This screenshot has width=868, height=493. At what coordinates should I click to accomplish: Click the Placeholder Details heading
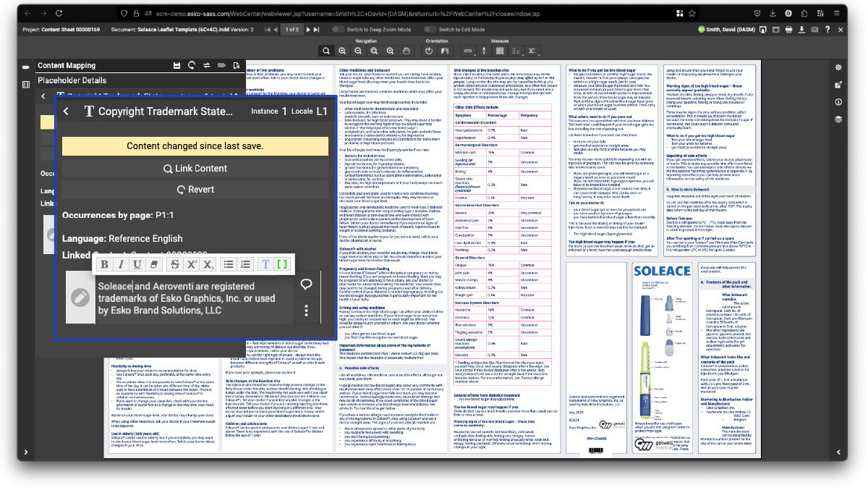click(72, 80)
